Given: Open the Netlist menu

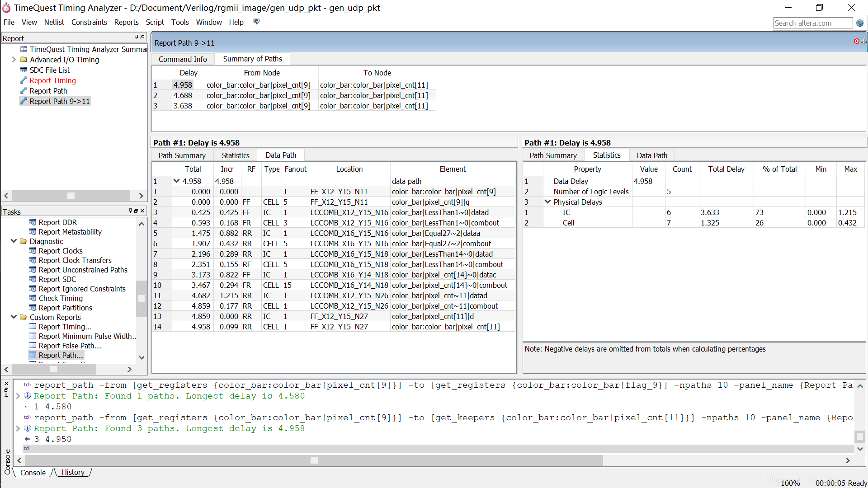Looking at the screenshot, I should pyautogui.click(x=54, y=22).
